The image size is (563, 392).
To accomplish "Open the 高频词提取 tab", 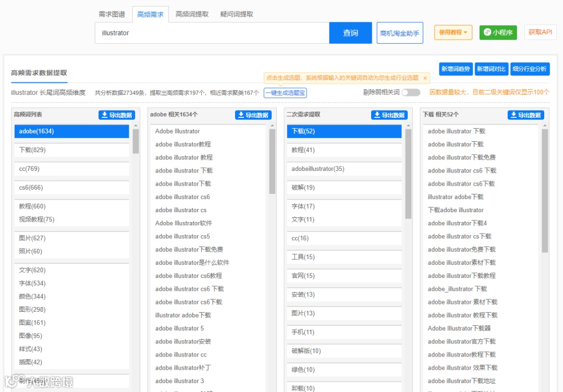I will 192,15.
